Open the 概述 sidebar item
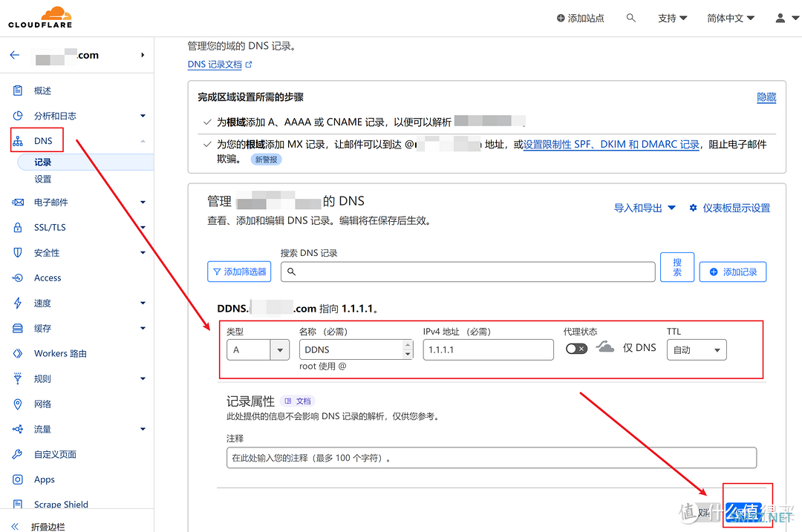 [x=42, y=91]
